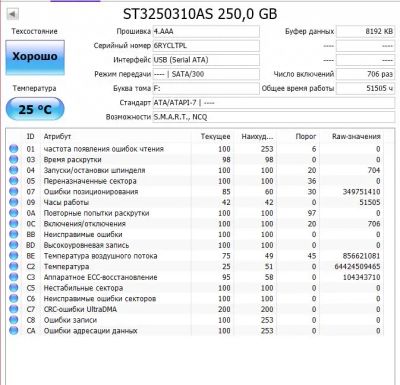Go to the previous disk using back arrow
400x385 pixels.
click(x=12, y=14)
